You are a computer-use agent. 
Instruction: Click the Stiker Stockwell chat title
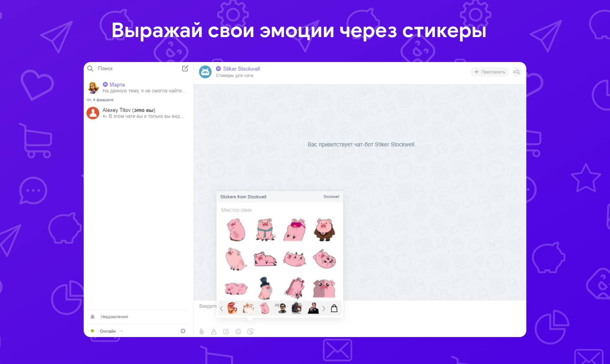[241, 69]
